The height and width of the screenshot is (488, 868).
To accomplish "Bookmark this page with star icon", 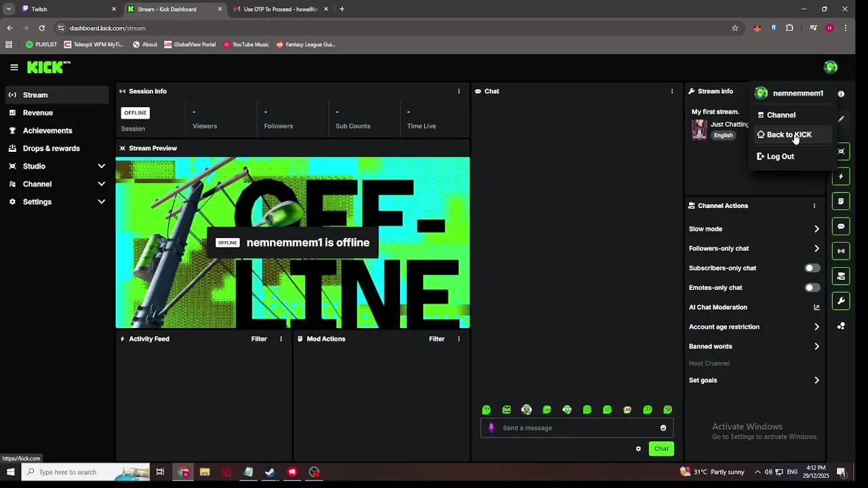I will click(x=734, y=28).
